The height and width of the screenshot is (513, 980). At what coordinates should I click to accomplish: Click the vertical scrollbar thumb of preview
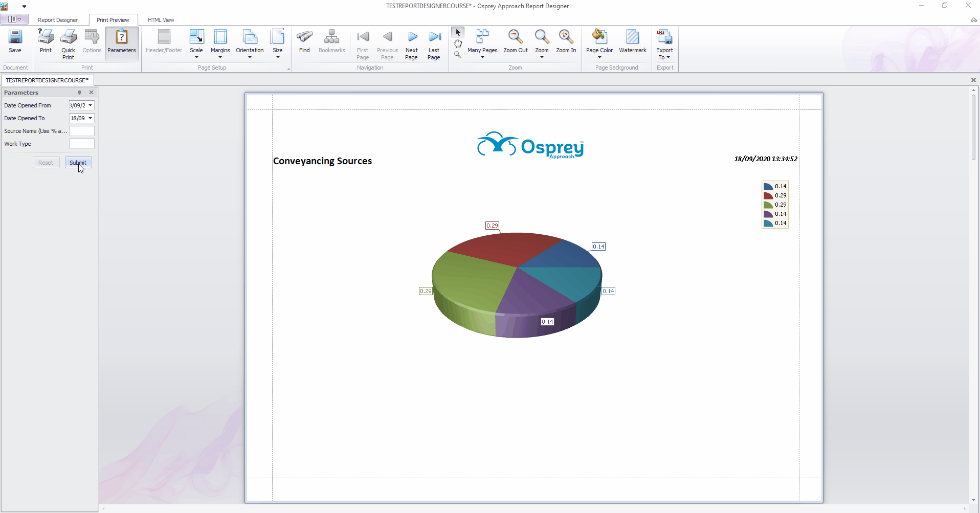[x=973, y=127]
